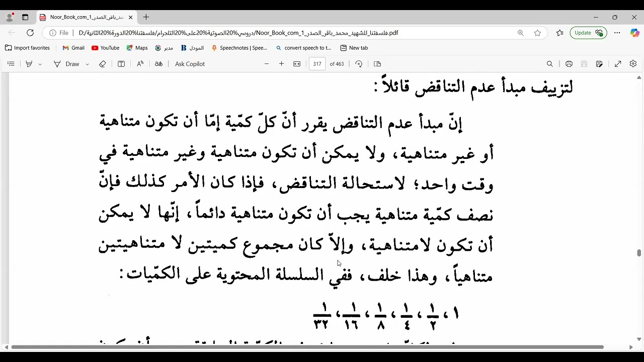This screenshot has width=644, height=362.
Task: Reload the current page
Action: coord(30,33)
